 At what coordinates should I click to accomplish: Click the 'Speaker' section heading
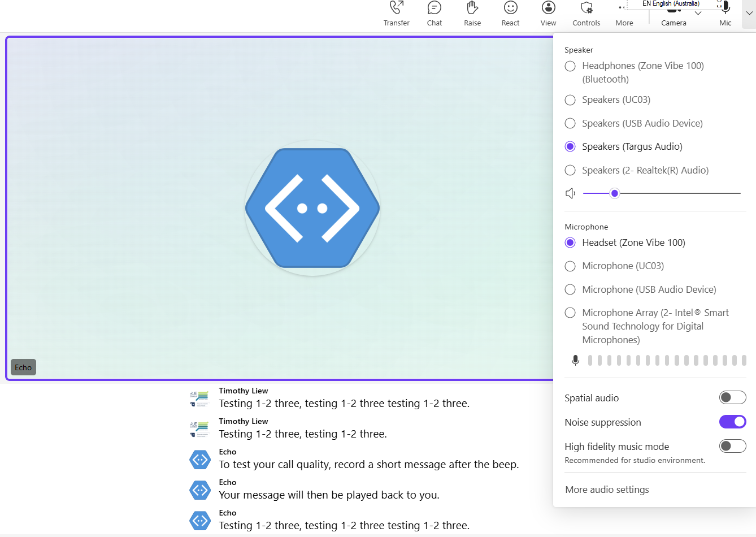coord(579,50)
